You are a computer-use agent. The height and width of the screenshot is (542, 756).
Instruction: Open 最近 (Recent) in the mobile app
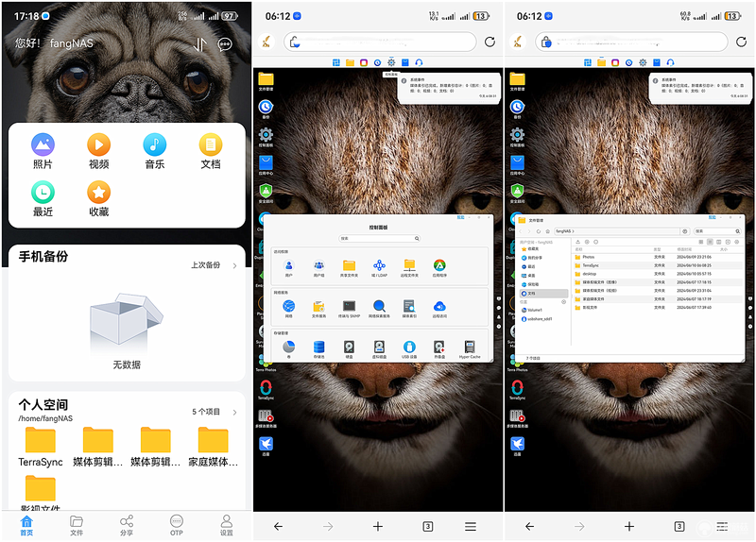pos(43,198)
